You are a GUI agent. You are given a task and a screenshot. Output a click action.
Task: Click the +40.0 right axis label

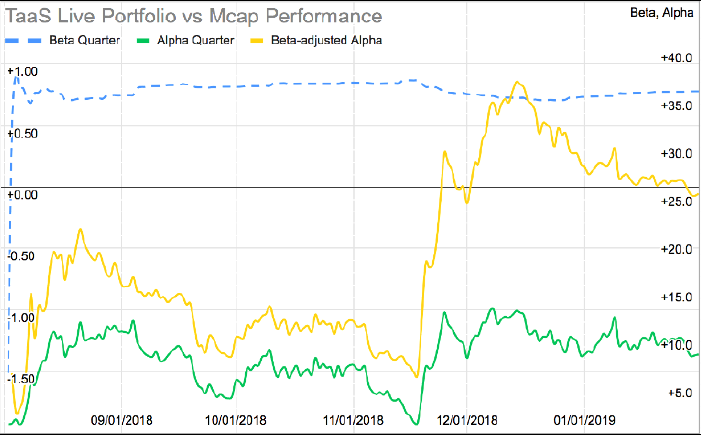pos(678,57)
